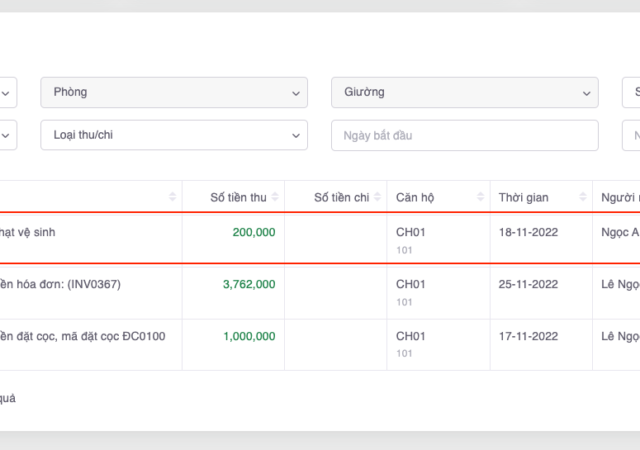
Task: Click CH01 apartment in the 17-11-2022 row
Action: click(x=411, y=336)
